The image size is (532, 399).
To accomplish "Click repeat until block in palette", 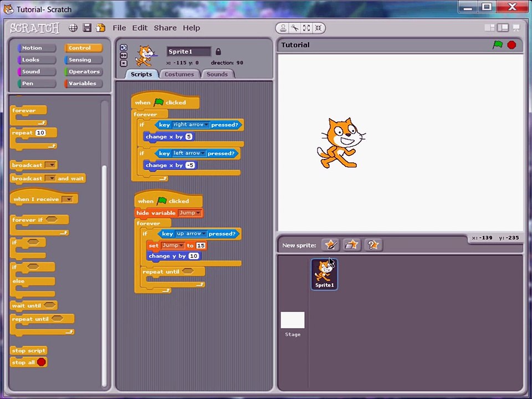I will [42, 325].
